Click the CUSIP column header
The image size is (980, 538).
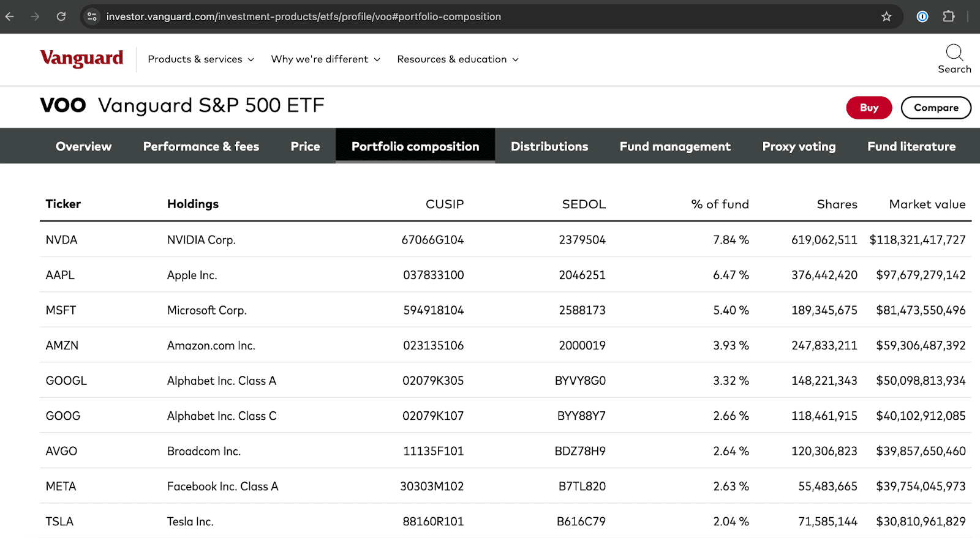point(445,204)
